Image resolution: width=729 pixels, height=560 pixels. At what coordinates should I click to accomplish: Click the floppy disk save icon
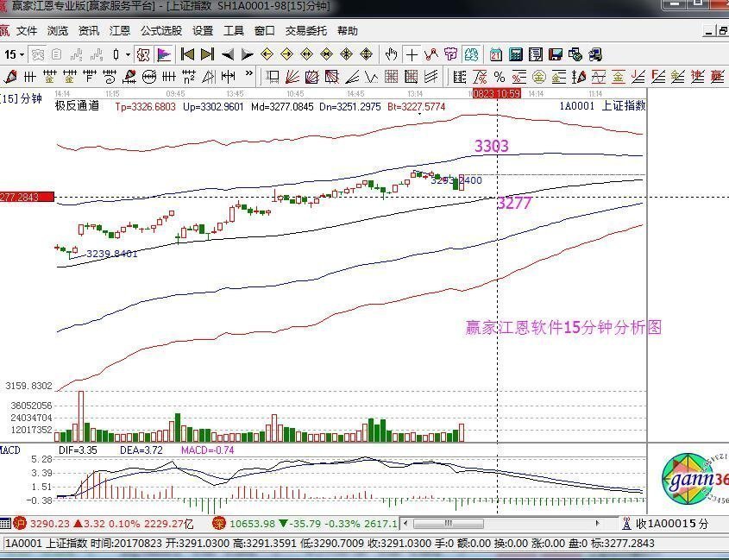click(x=556, y=55)
